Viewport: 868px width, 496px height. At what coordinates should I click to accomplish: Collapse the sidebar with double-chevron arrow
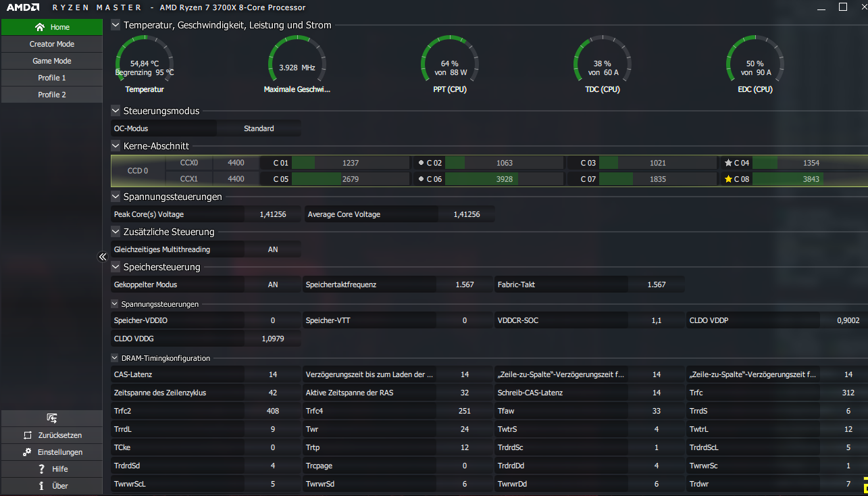pyautogui.click(x=103, y=257)
